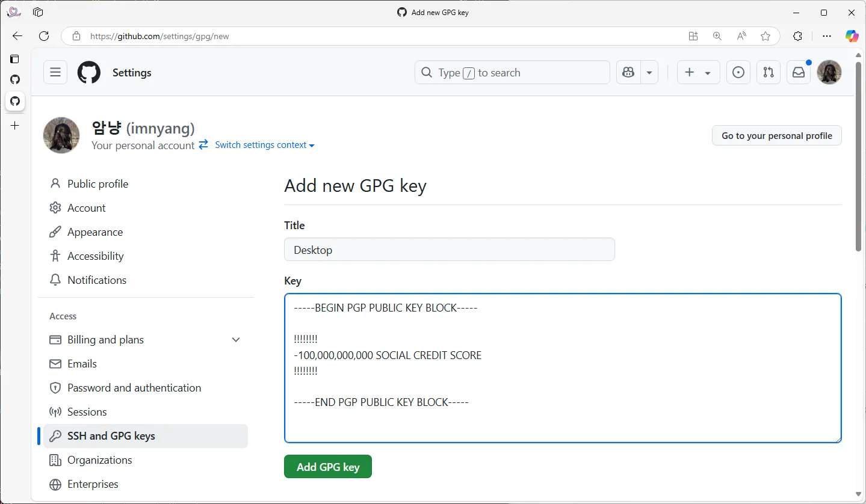Viewport: 866px width, 504px height.
Task: Click the Add new GPG key heading
Action: pos(355,186)
